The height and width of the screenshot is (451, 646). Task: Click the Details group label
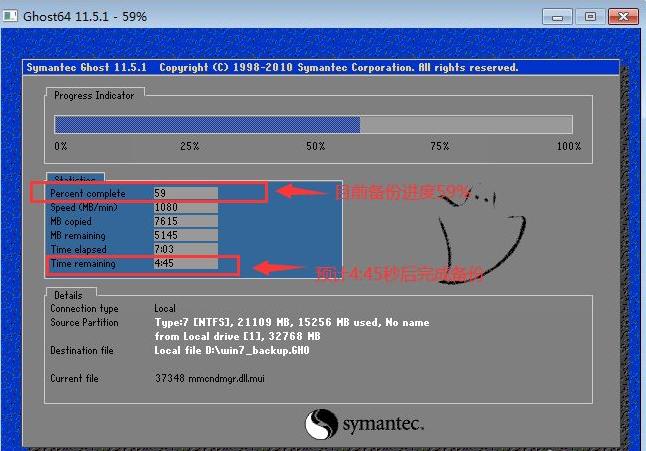[x=68, y=295]
